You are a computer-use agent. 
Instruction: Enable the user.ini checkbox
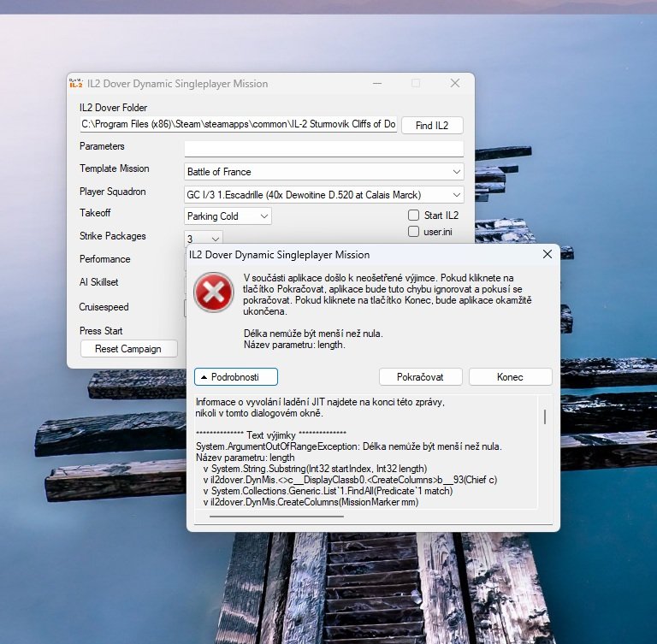pyautogui.click(x=413, y=231)
